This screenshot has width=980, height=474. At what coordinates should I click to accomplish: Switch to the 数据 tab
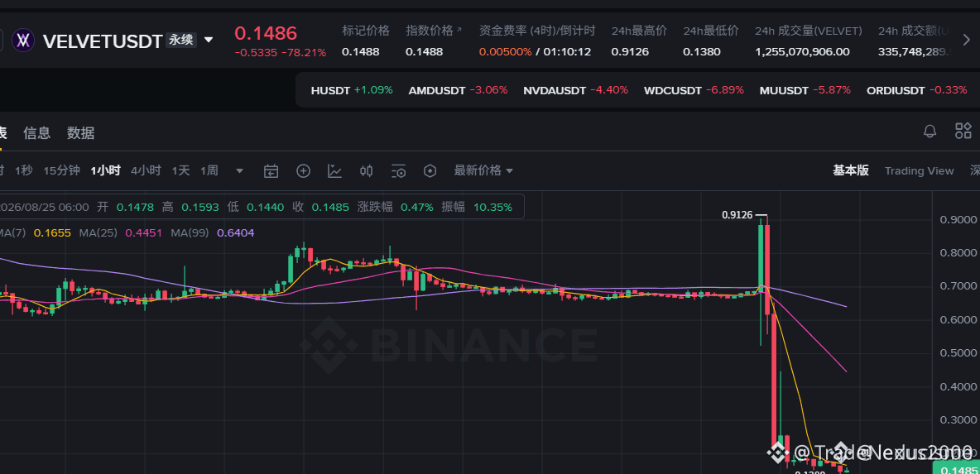80,132
